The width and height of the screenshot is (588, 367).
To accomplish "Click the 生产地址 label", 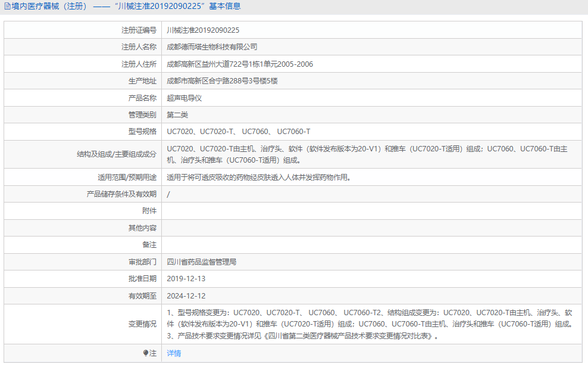I will 142,80.
